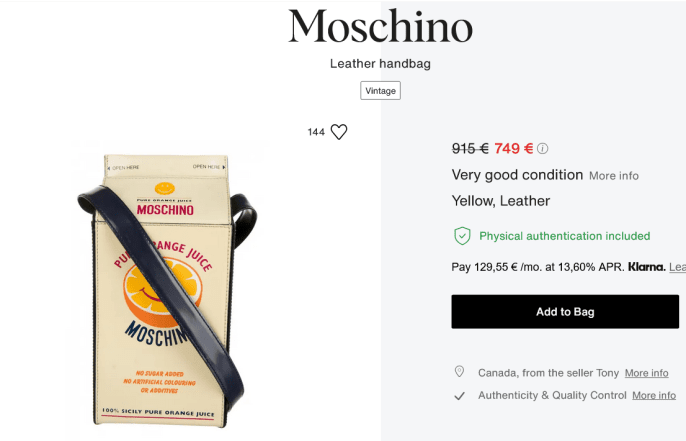Click the green shield authentication icon
Image resolution: width=686 pixels, height=441 pixels.
click(x=462, y=236)
